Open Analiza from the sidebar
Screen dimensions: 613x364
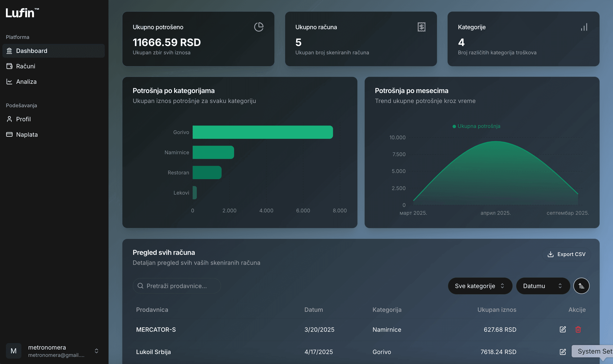coord(26,82)
